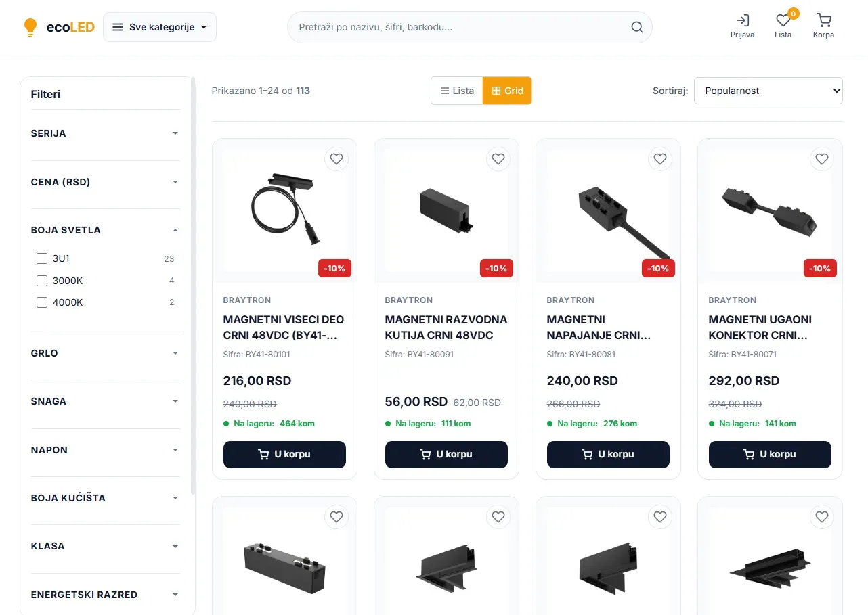Click Prikazano 1–24 od 113 text
Viewport: 868px width, 615px height.
pos(261,91)
